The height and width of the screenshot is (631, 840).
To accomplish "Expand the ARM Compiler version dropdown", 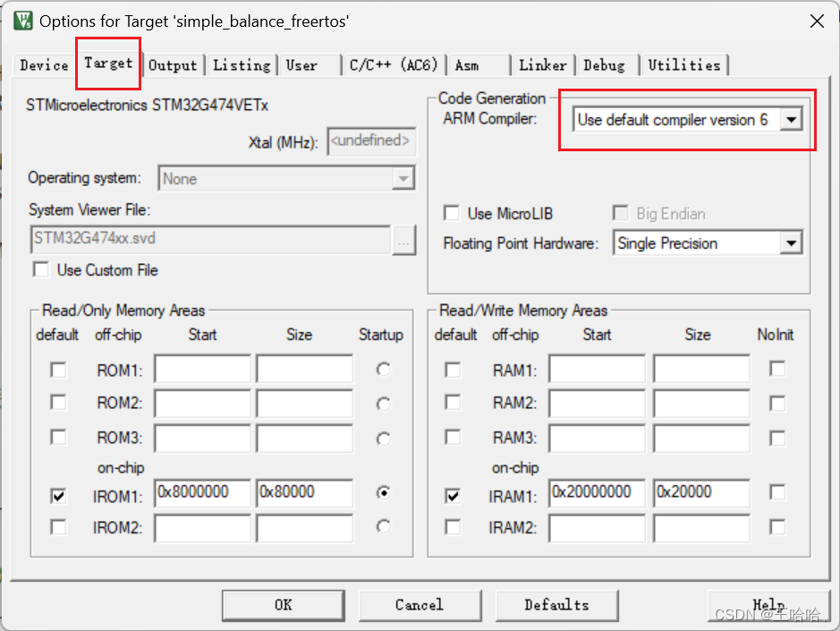I will tap(792, 120).
